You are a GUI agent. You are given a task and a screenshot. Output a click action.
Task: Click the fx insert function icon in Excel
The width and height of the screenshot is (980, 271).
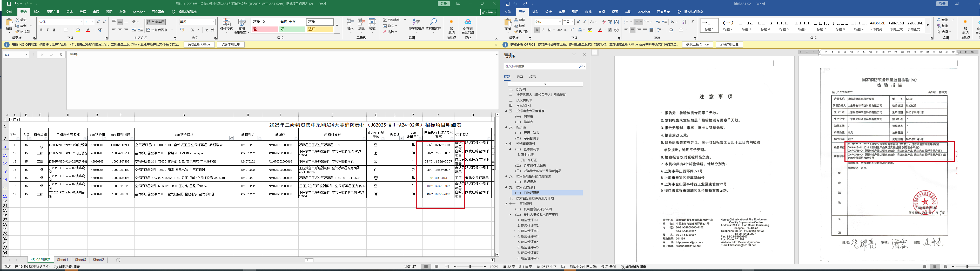pos(61,55)
